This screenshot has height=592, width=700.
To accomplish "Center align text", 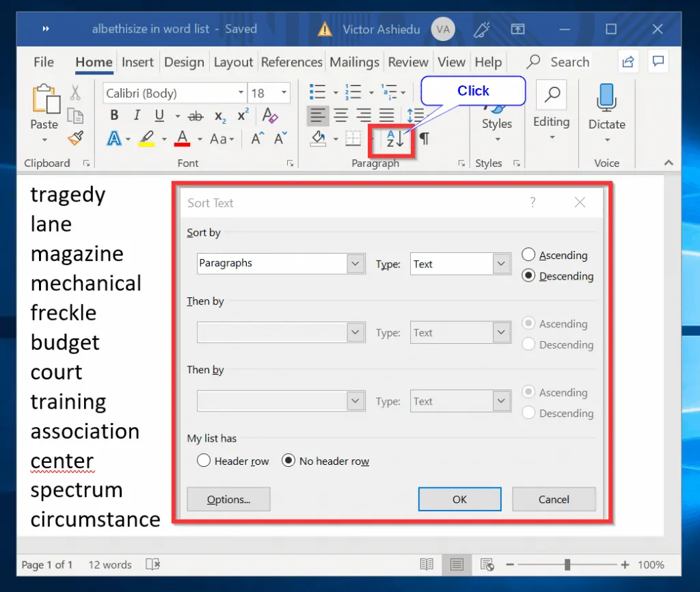I will click(341, 115).
